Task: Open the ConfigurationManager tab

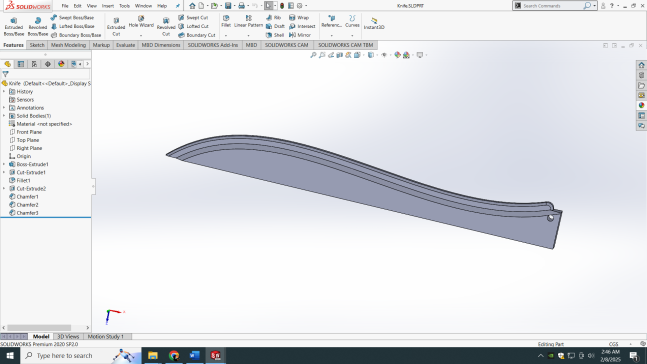Action: pos(34,64)
